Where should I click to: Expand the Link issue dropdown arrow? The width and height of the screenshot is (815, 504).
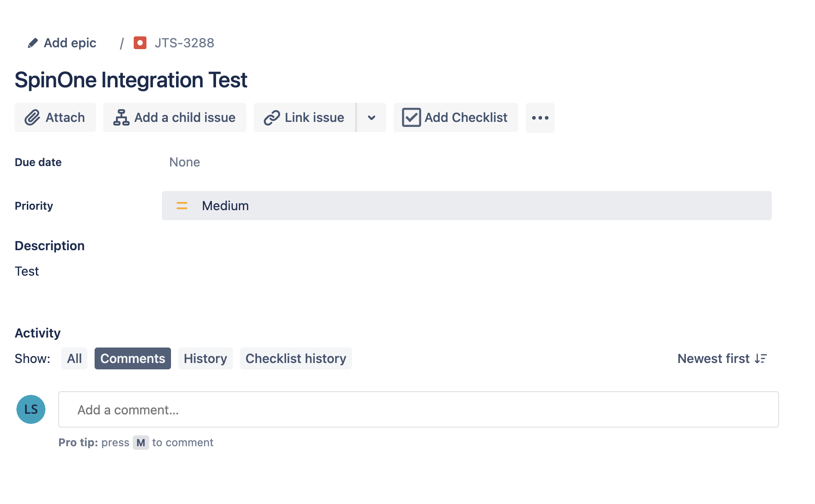pyautogui.click(x=372, y=118)
